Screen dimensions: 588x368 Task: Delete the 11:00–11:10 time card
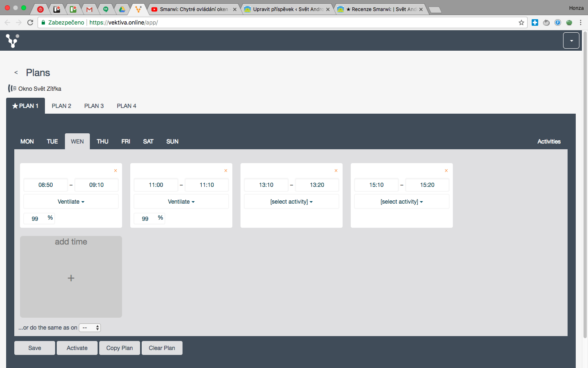pyautogui.click(x=226, y=171)
